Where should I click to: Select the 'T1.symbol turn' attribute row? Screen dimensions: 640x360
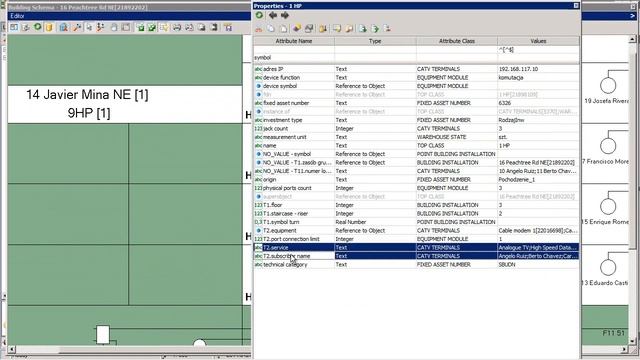416,222
